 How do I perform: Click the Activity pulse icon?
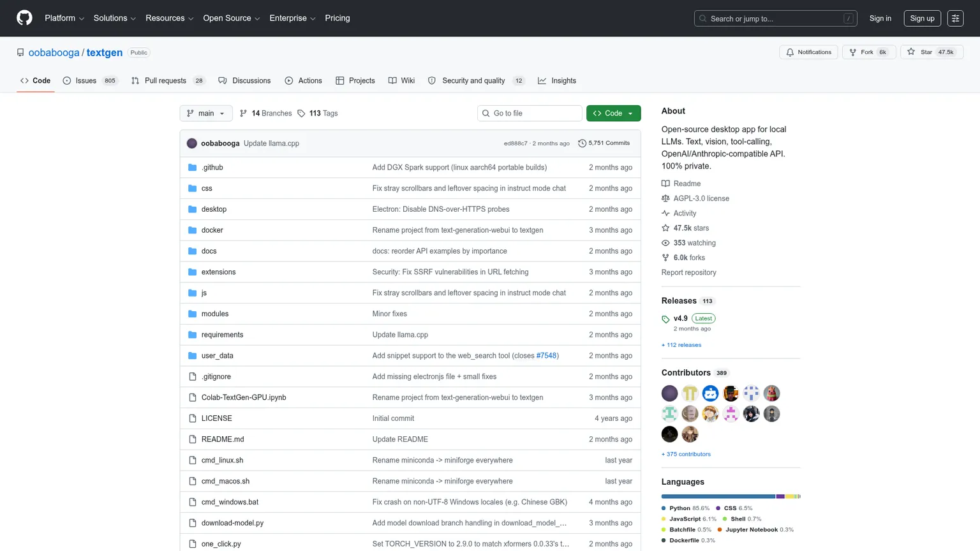(x=665, y=214)
